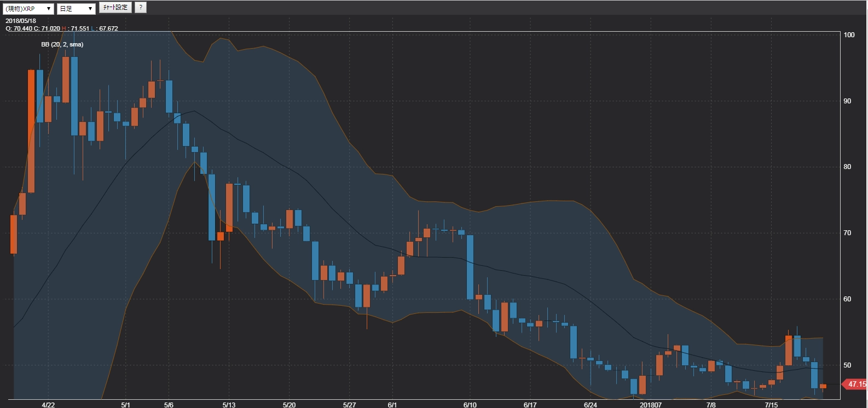Image resolution: width=868 pixels, height=408 pixels.
Task: Pick the 5/20 marker on the time axis
Action: 289,405
